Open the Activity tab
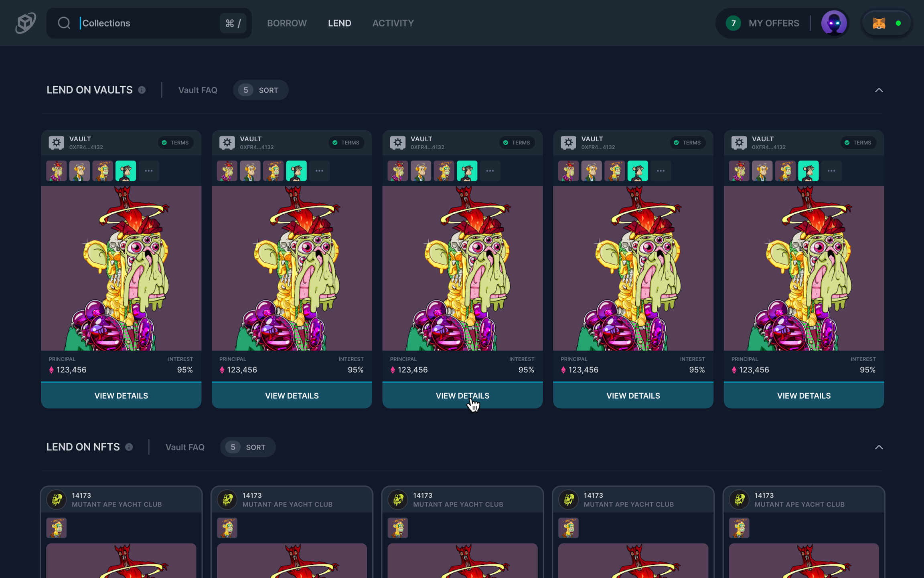Viewport: 924px width, 578px height. coord(393,23)
